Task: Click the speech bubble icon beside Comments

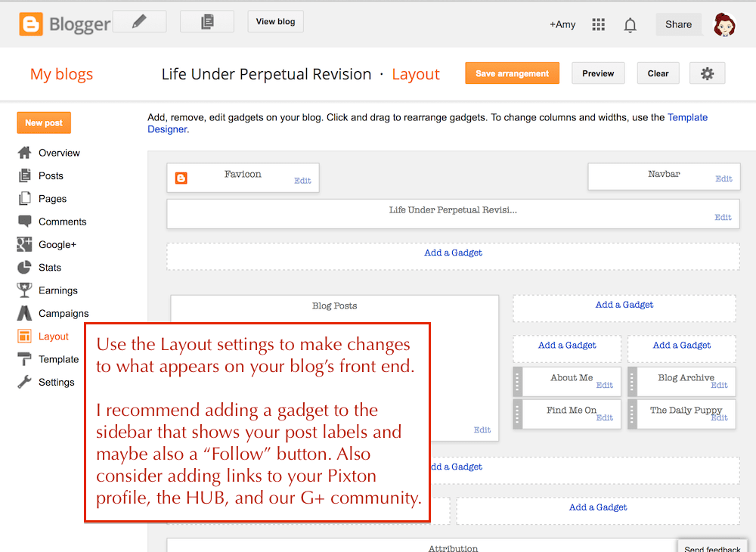Action: pos(24,222)
